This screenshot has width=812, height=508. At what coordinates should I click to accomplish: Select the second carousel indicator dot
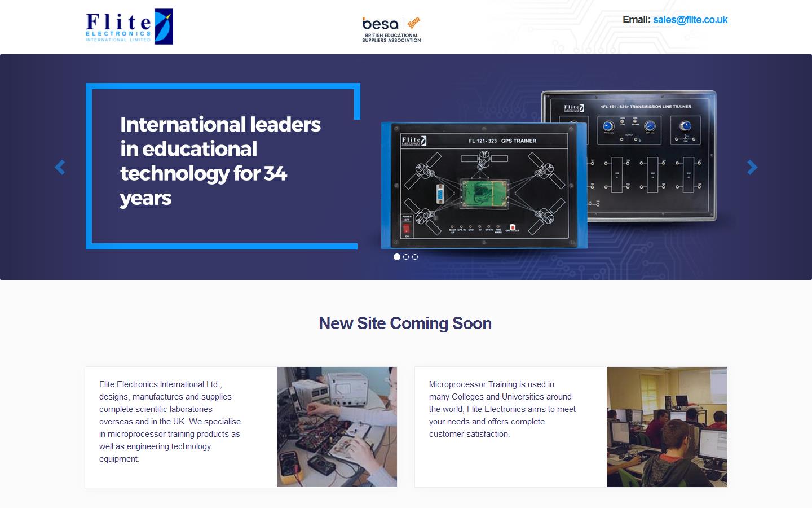pyautogui.click(x=405, y=257)
